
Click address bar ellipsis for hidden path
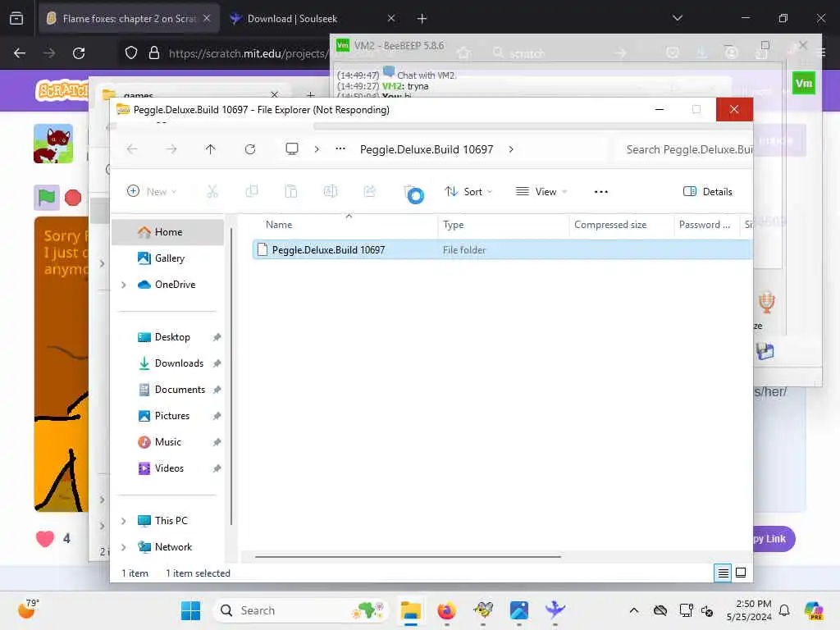click(x=340, y=149)
